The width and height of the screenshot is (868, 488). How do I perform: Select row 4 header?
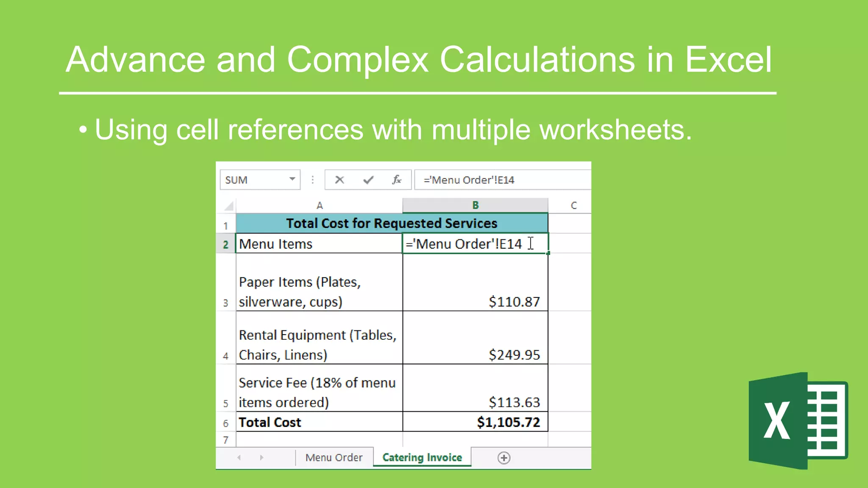pos(226,338)
